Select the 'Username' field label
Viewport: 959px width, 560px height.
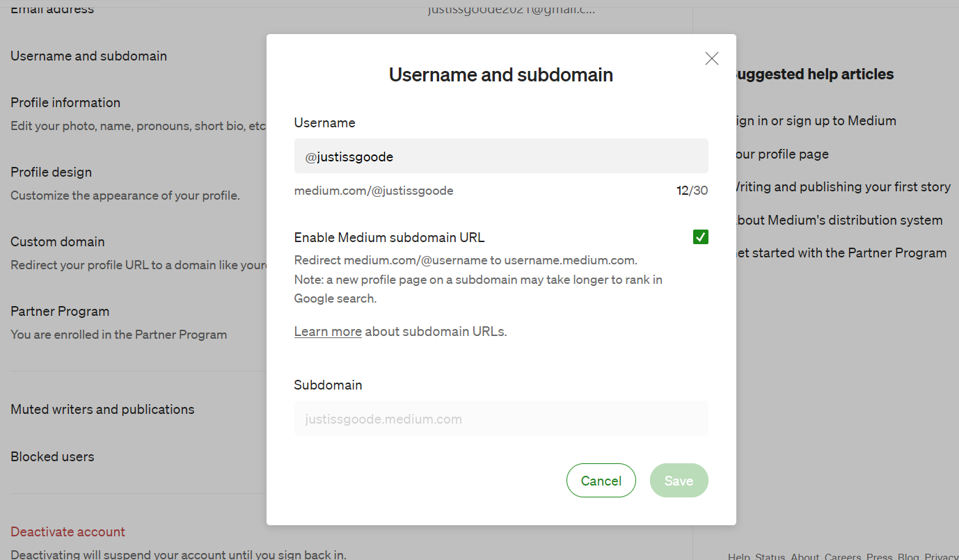(x=324, y=122)
